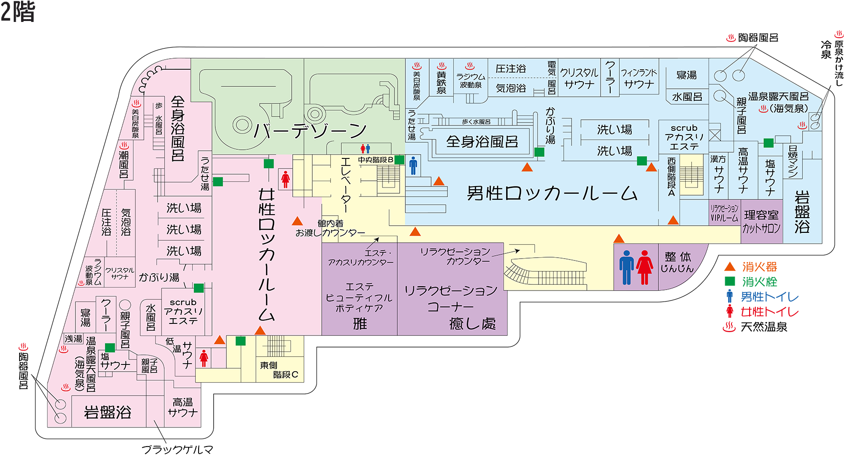Click the hydrant square above women's scrub アカスリエステ
The image size is (868, 458).
[199, 288]
